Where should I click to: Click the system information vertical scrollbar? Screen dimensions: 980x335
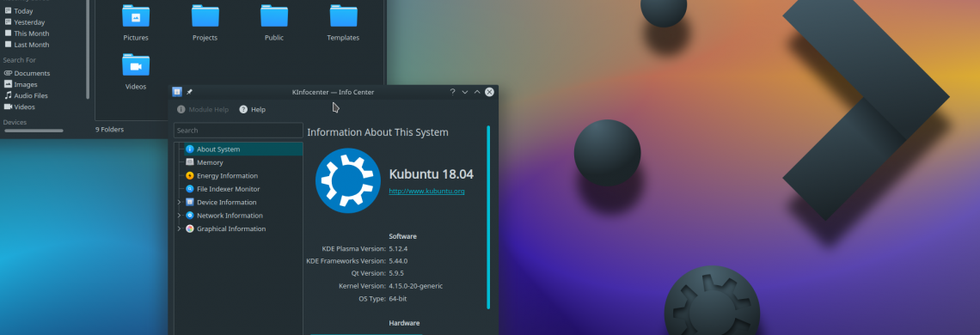point(488,216)
